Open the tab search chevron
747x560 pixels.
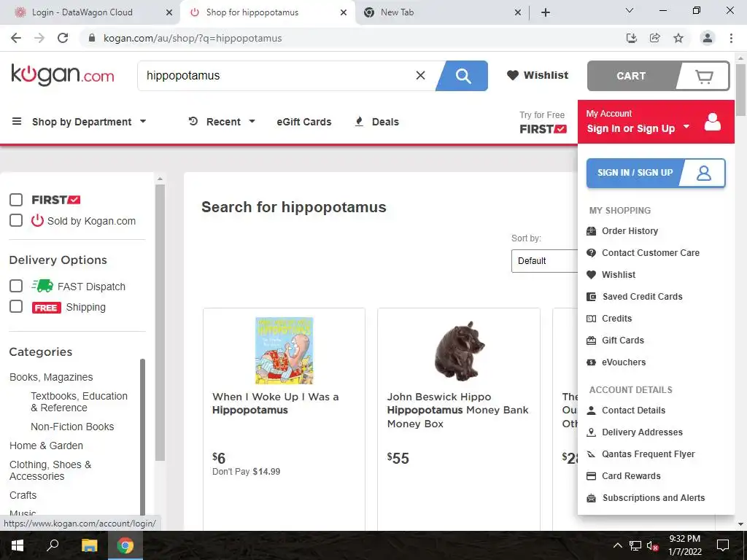coord(630,10)
